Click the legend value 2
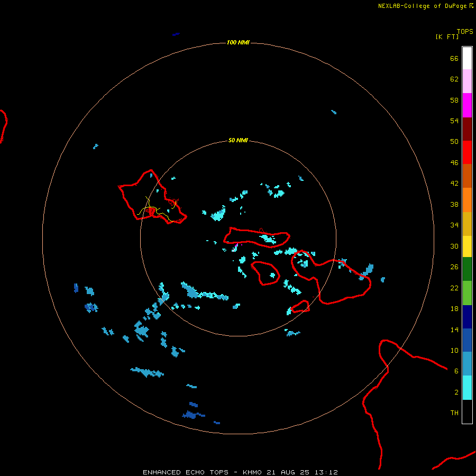 click(x=456, y=392)
